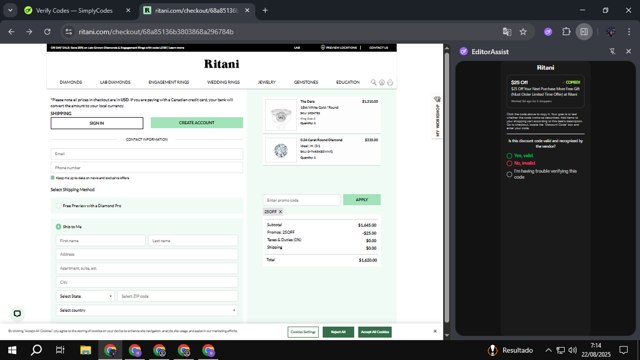The width and height of the screenshot is (640, 360).
Task: Click the browser forward arrow
Action: coord(29,32)
